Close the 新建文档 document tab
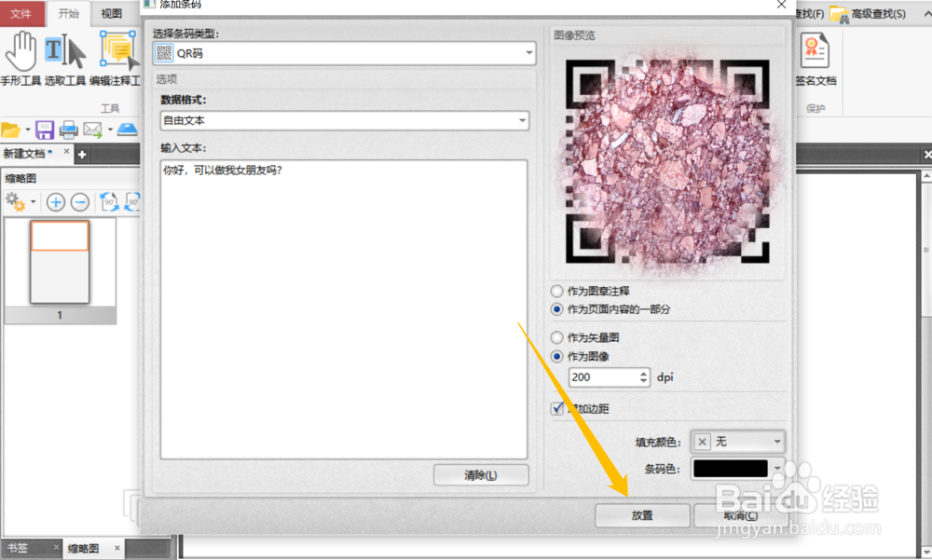This screenshot has width=932, height=560. 66,152
